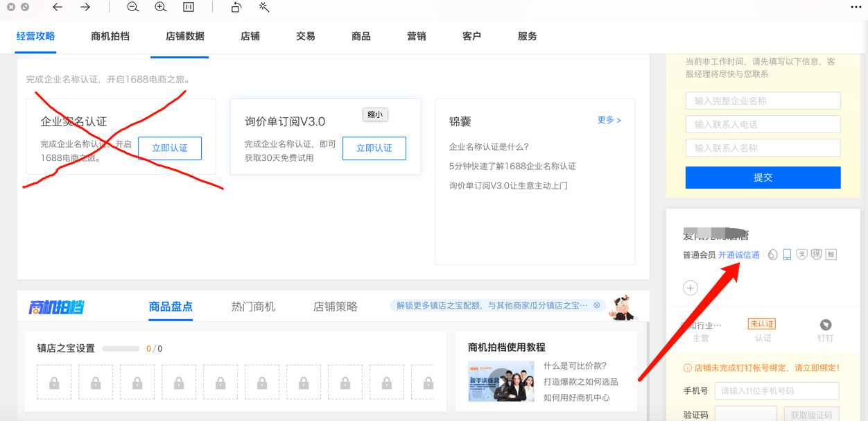This screenshot has width=868, height=421.
Task: Click the 保 shield badge icon
Action: pos(817,255)
